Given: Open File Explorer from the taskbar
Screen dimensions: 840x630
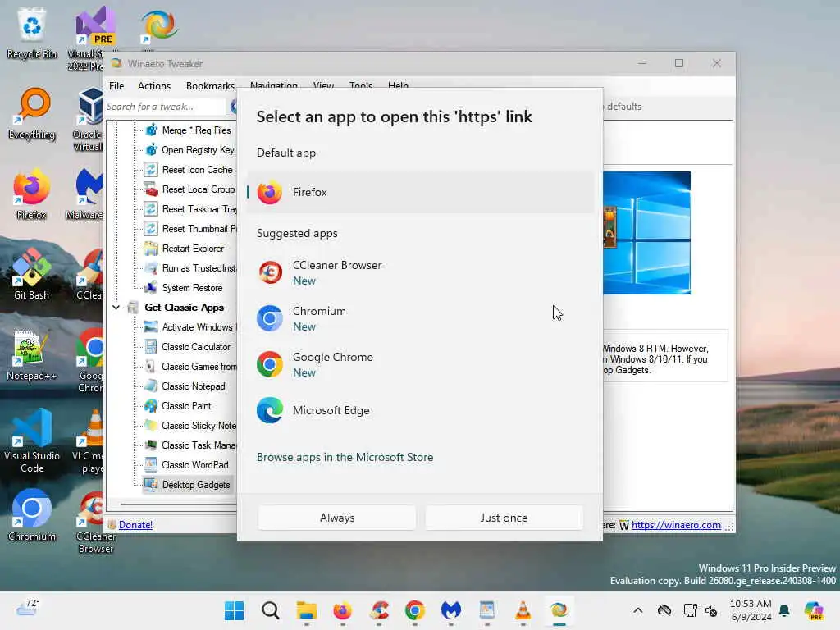Looking at the screenshot, I should click(x=307, y=610).
